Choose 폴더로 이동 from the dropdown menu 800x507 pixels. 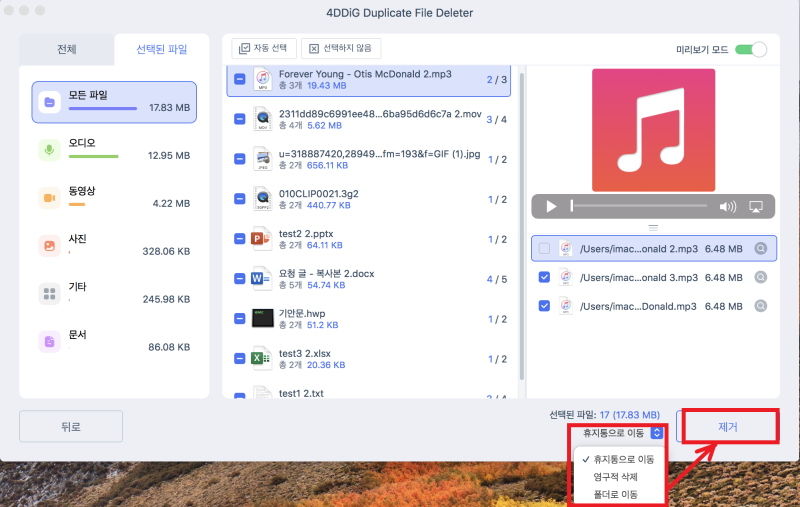(x=615, y=494)
